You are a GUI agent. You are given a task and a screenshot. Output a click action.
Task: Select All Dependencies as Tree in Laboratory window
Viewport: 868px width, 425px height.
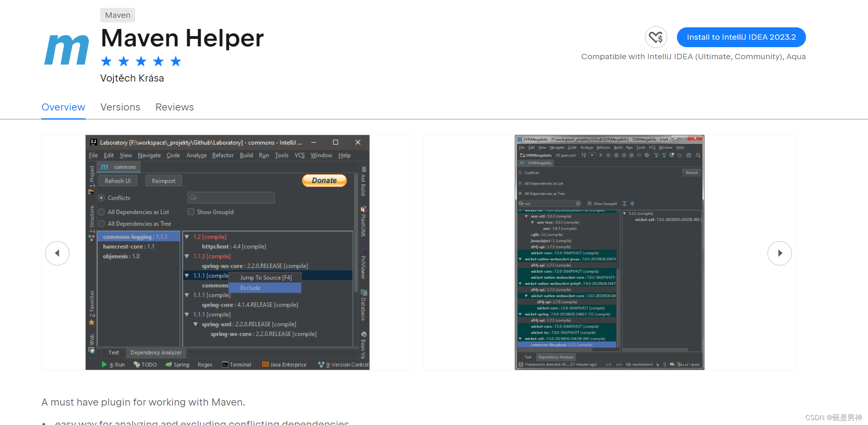[101, 223]
